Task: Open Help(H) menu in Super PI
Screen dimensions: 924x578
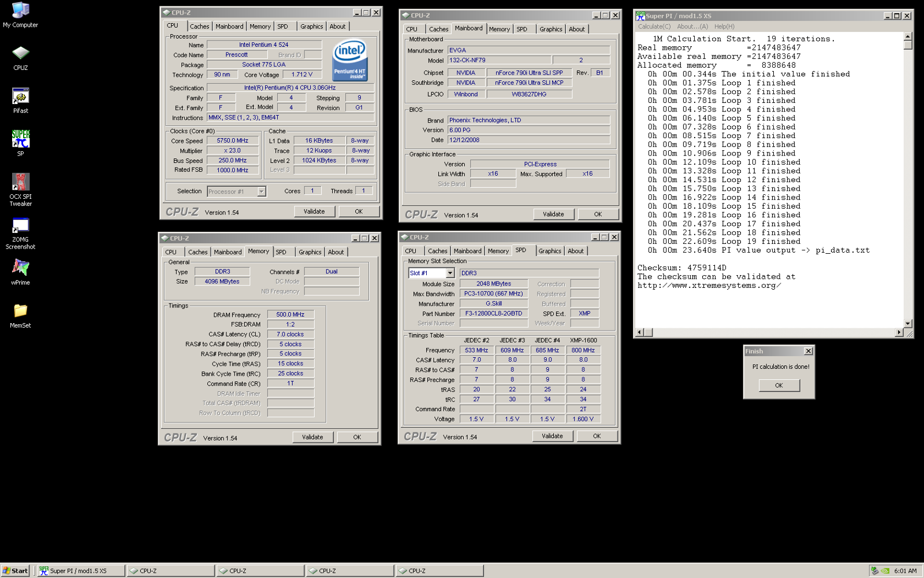Action: click(724, 27)
